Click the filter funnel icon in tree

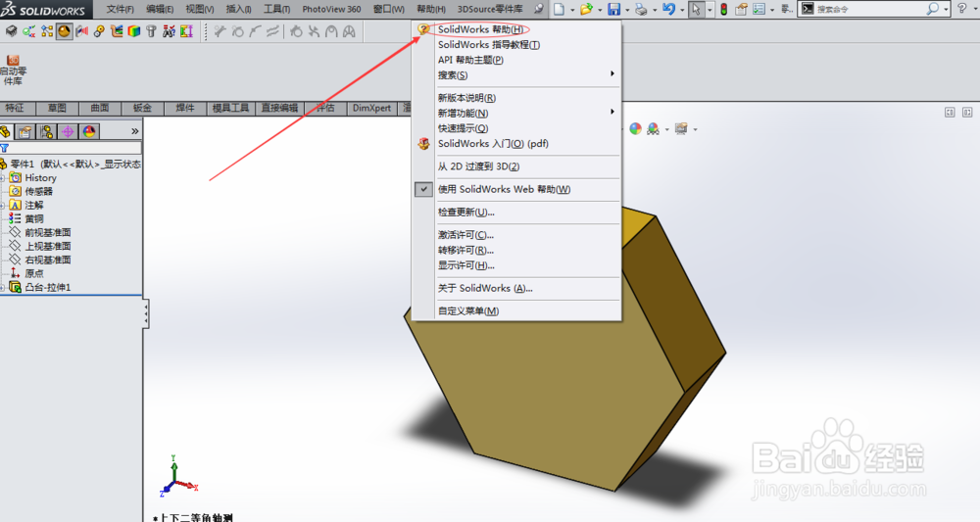(x=4, y=149)
